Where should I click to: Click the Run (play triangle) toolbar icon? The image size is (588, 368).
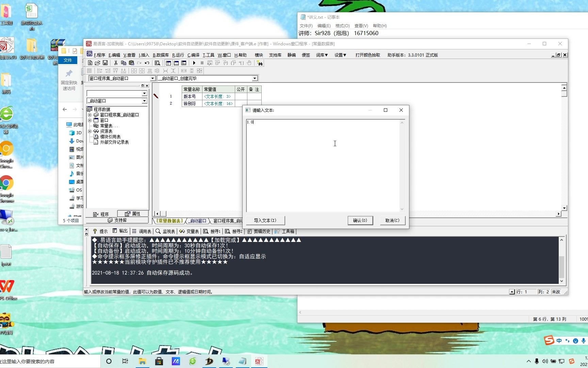coord(194,63)
